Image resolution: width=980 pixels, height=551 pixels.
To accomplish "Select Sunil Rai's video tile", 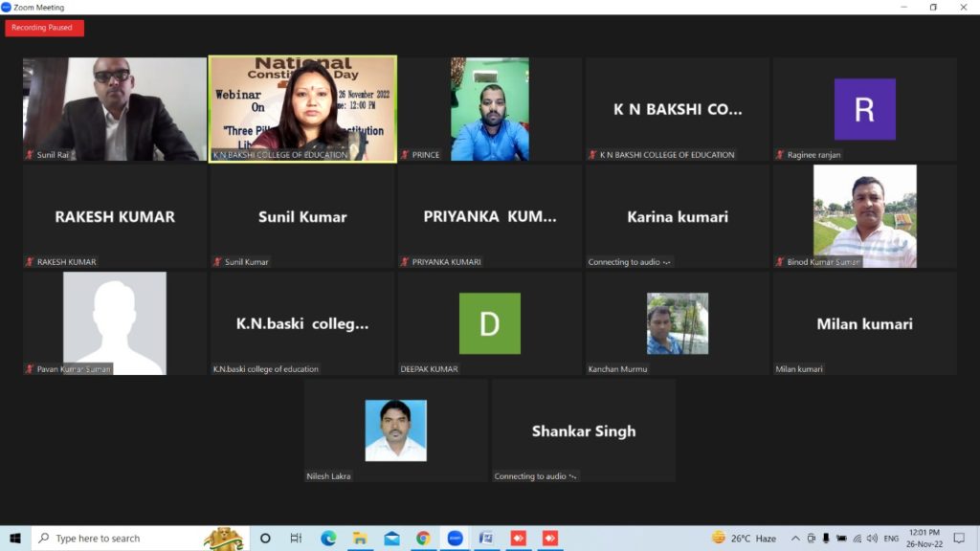I will pos(115,108).
